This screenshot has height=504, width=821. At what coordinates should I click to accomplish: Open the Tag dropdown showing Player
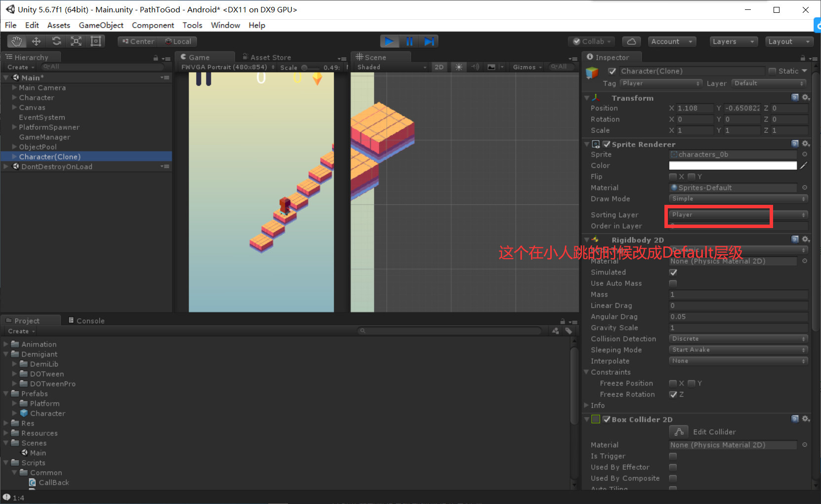[661, 83]
